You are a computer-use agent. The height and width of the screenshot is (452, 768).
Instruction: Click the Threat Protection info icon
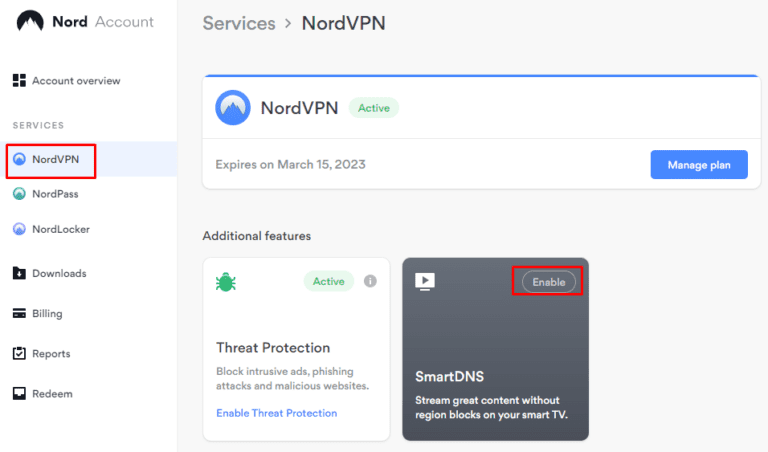370,281
